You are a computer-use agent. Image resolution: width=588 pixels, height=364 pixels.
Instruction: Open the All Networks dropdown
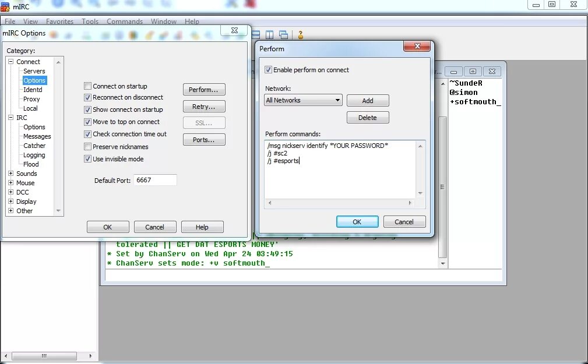pos(303,100)
